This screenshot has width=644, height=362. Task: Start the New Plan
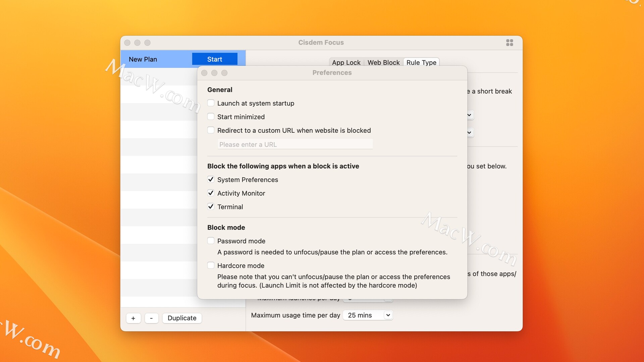(x=215, y=59)
